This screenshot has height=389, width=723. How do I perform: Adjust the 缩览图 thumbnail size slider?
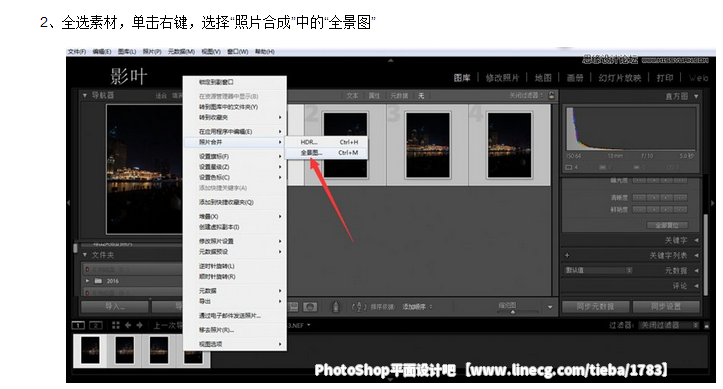pos(513,312)
